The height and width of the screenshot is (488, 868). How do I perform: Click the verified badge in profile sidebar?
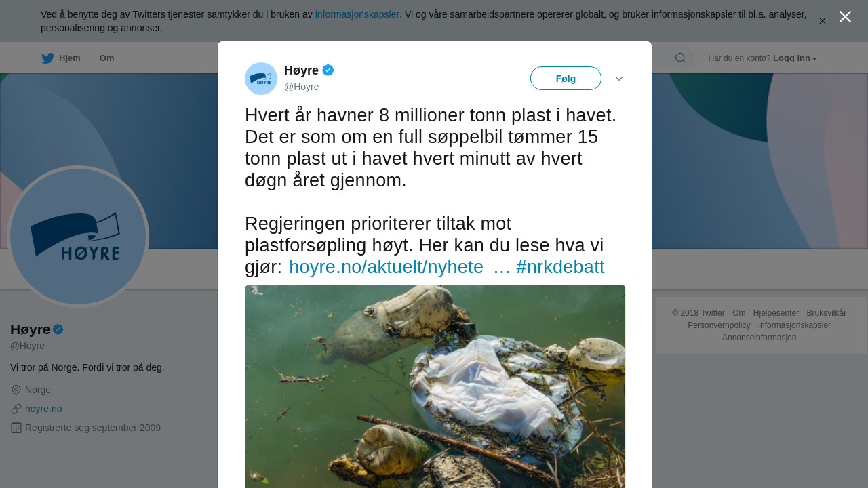coord(58,329)
